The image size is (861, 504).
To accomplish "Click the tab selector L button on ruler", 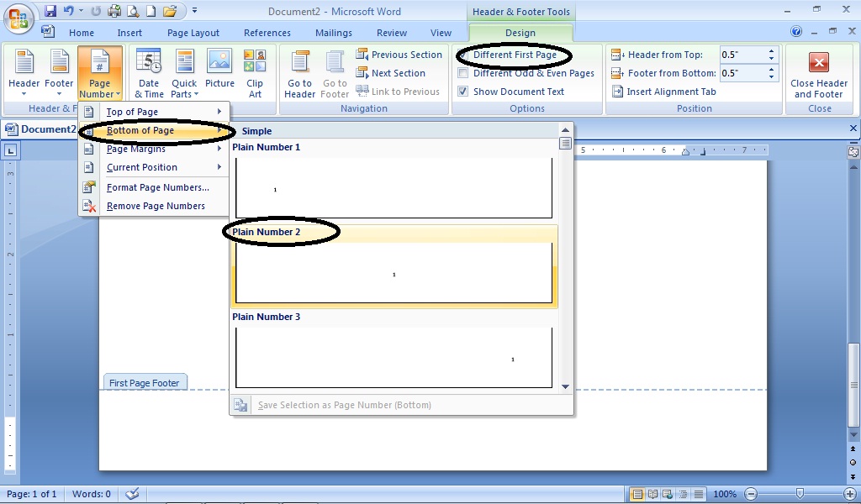I will (x=10, y=150).
